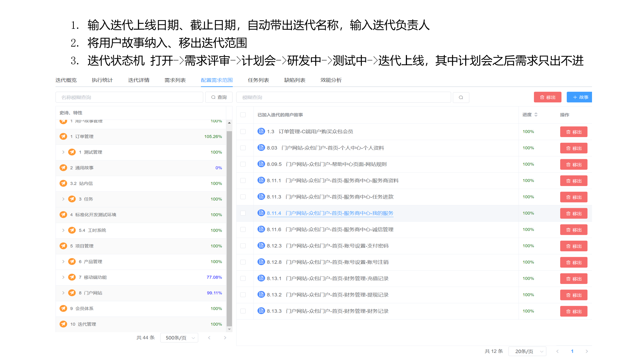The height and width of the screenshot is (362, 644).
Task: Select the epic icon beside 订单管理
Action: click(63, 136)
